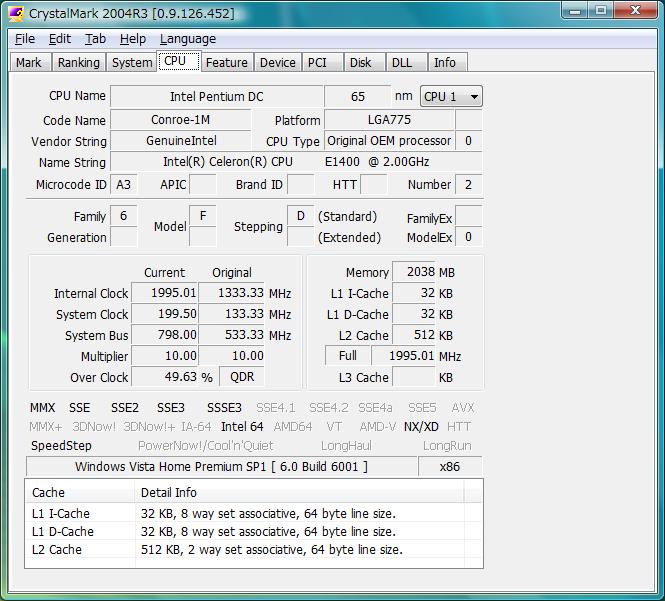Click the NX/XD feature label
Image resolution: width=665 pixels, height=601 pixels.
[421, 426]
